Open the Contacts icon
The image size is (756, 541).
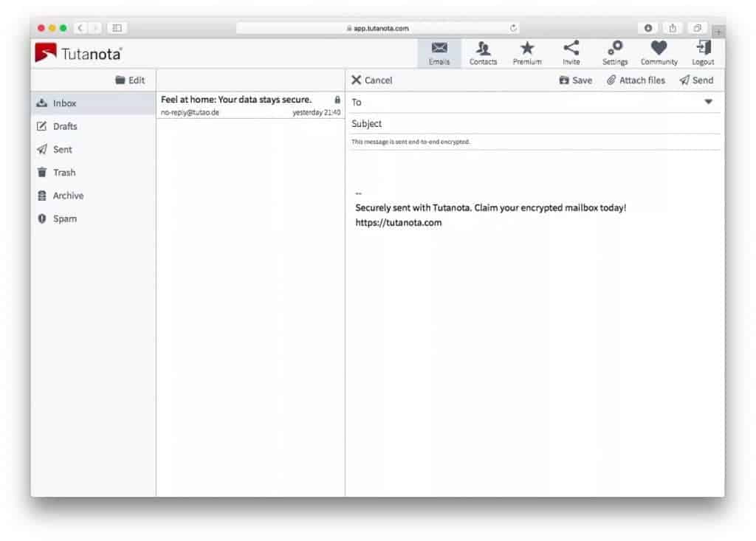484,49
